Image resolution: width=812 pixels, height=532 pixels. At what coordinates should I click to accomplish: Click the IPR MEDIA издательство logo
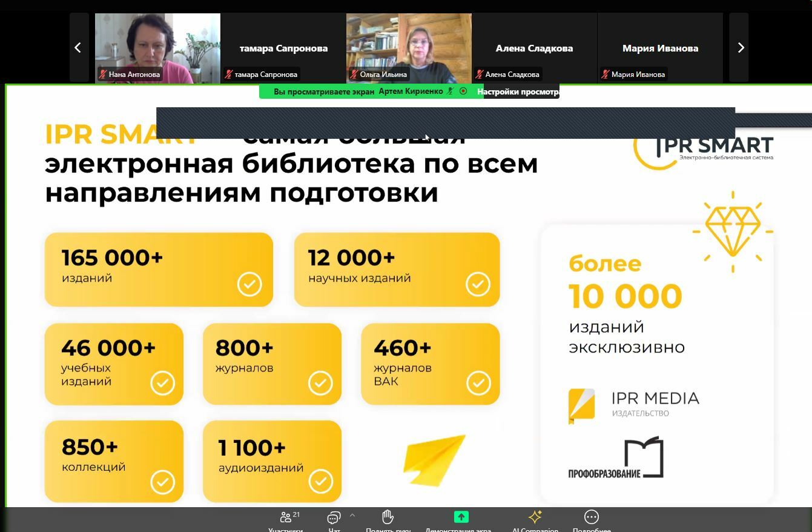point(634,405)
